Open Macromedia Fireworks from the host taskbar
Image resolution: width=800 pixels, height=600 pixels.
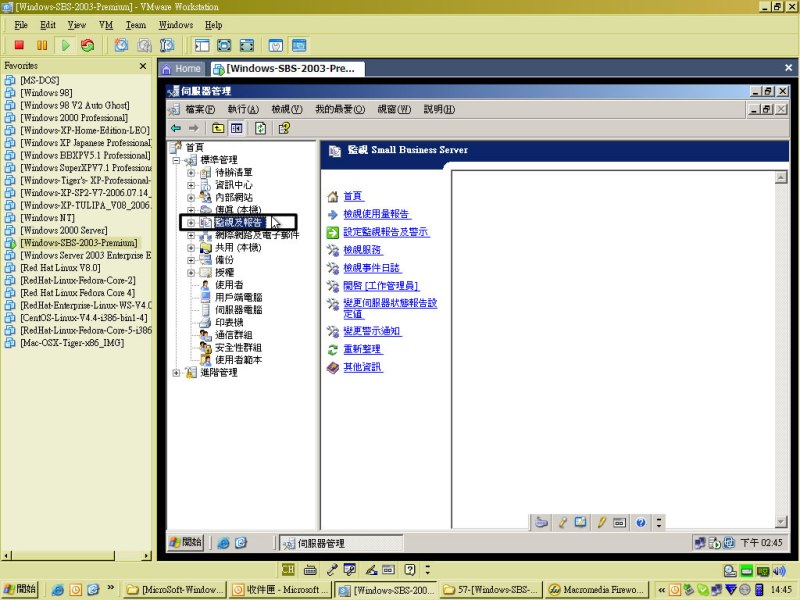click(x=596, y=590)
